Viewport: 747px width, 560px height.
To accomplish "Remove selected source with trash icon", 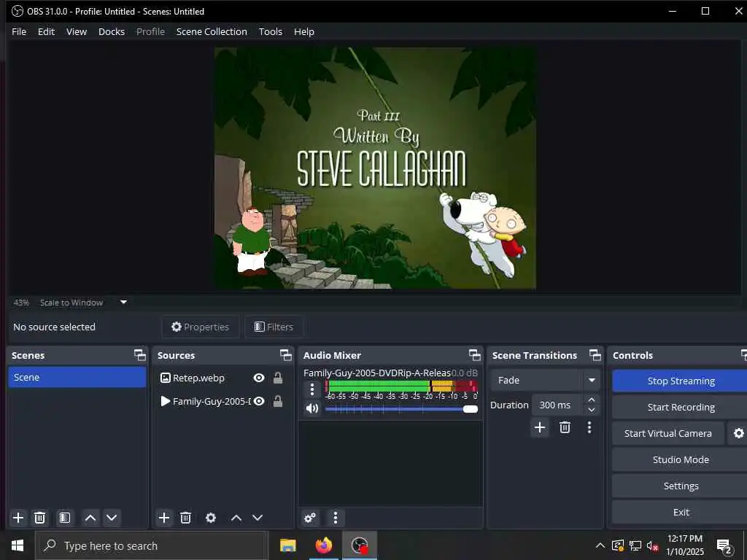I will pos(186,518).
